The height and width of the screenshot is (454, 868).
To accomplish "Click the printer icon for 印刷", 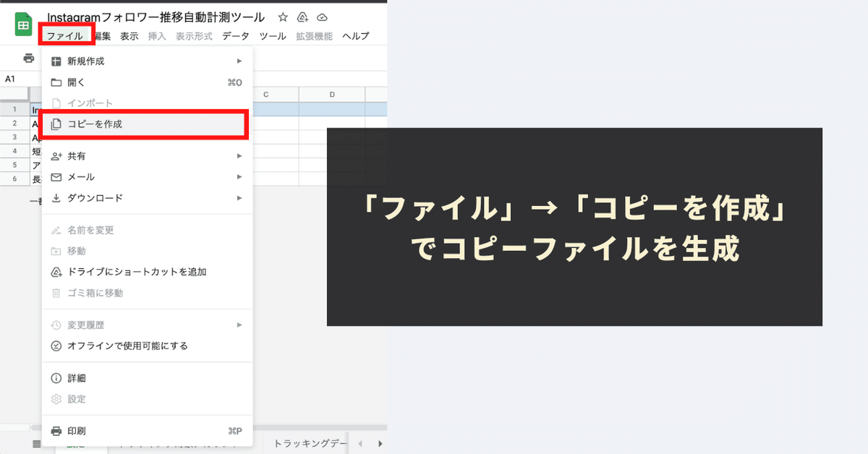I will coord(56,431).
